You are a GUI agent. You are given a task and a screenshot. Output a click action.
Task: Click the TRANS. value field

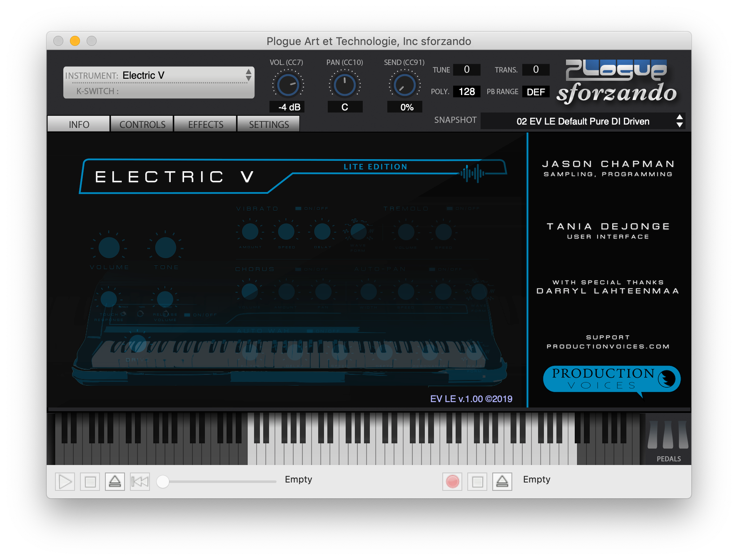pos(536,70)
